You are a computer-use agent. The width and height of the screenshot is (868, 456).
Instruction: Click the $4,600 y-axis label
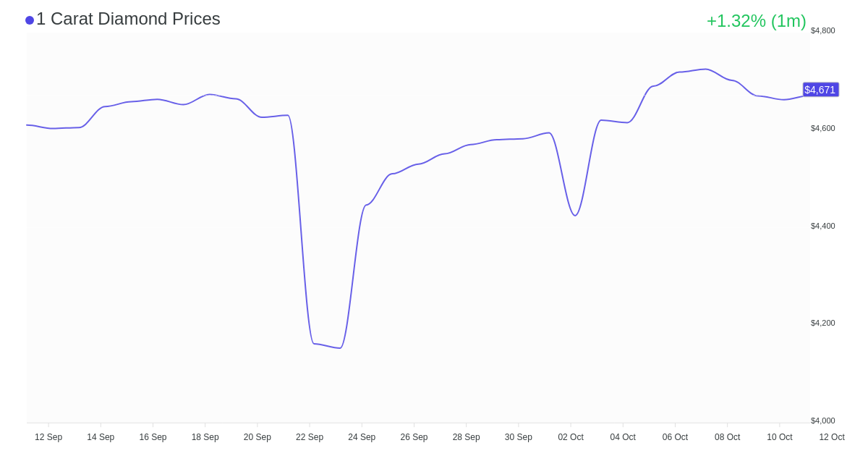point(822,128)
